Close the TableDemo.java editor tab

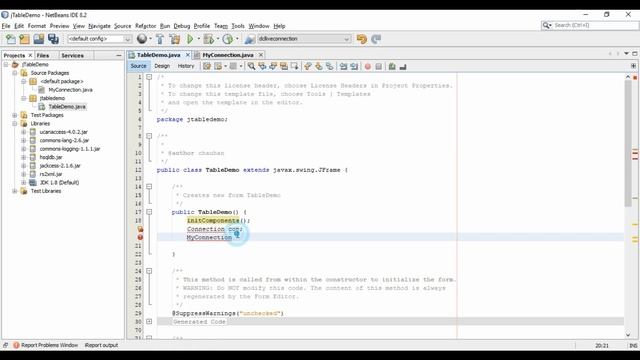[188, 55]
